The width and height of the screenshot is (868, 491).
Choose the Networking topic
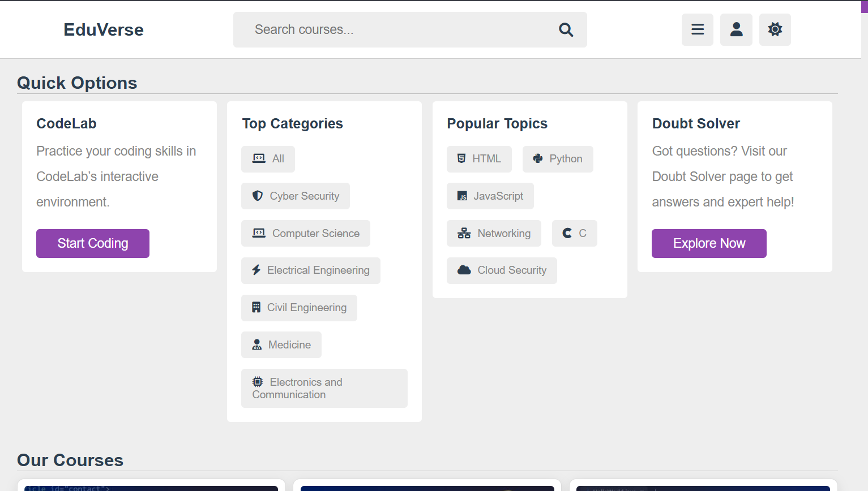(x=494, y=233)
